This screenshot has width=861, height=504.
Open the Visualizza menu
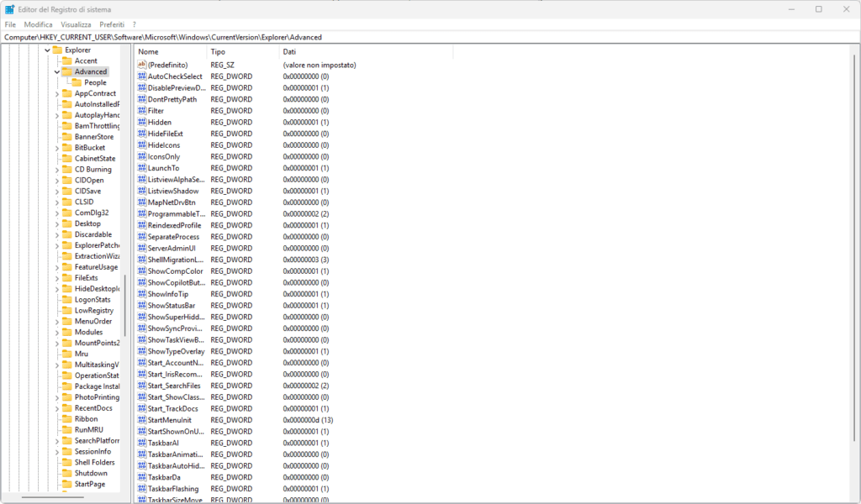tap(76, 24)
